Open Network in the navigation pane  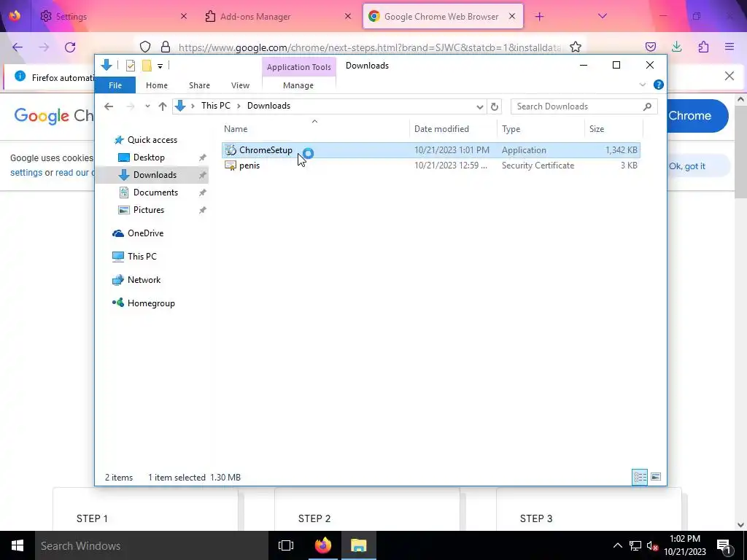pyautogui.click(x=144, y=280)
